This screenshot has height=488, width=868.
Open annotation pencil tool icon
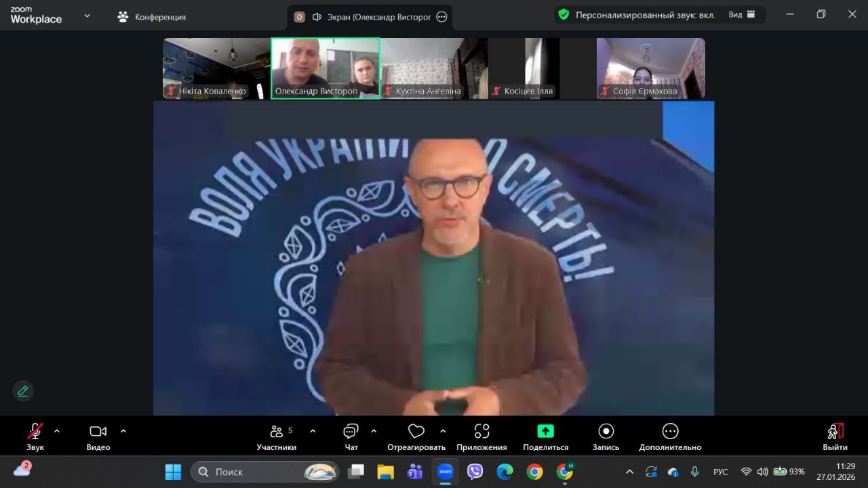[23, 391]
